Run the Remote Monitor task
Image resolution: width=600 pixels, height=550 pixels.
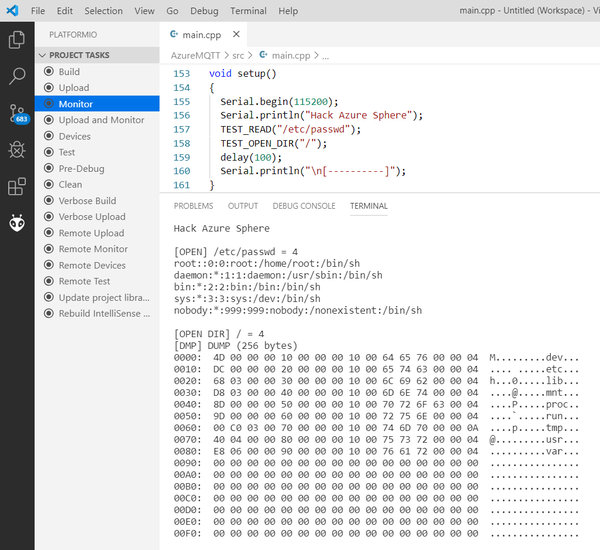click(x=97, y=249)
